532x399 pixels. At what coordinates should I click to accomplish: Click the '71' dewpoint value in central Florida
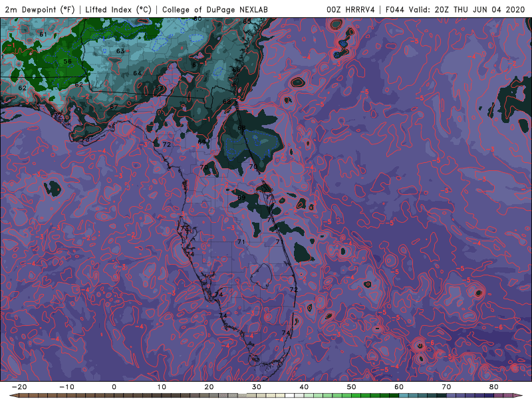pyautogui.click(x=241, y=242)
